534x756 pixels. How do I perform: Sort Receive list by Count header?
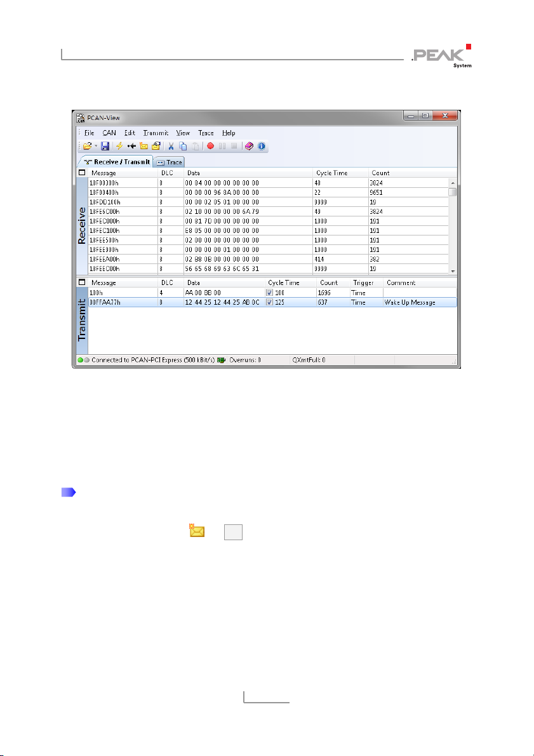[413, 173]
